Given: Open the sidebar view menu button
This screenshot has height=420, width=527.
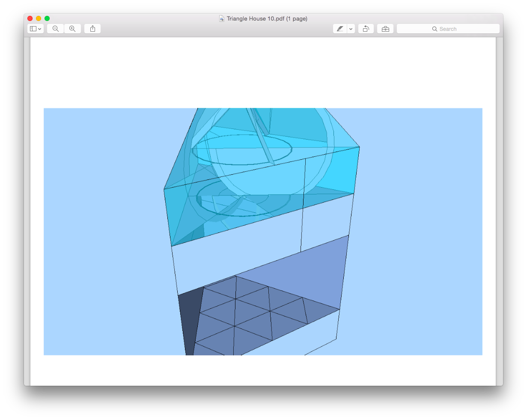Looking at the screenshot, I should click(x=36, y=29).
